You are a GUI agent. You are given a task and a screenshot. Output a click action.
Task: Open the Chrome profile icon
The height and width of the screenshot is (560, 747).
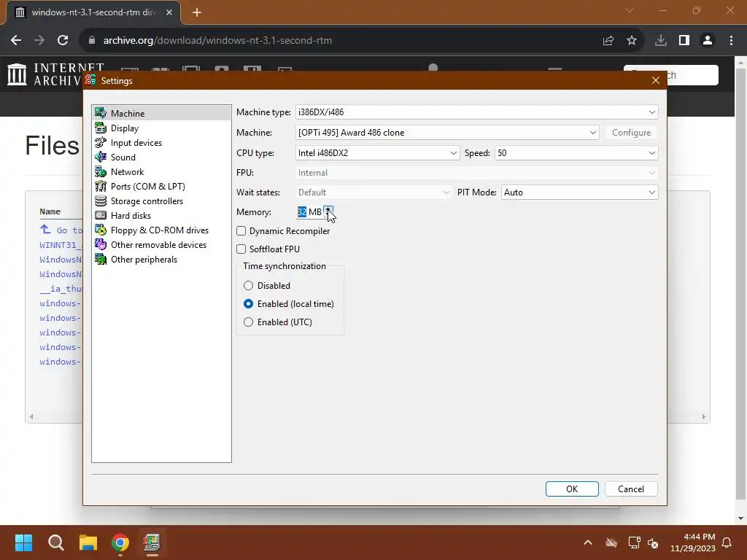pyautogui.click(x=708, y=41)
